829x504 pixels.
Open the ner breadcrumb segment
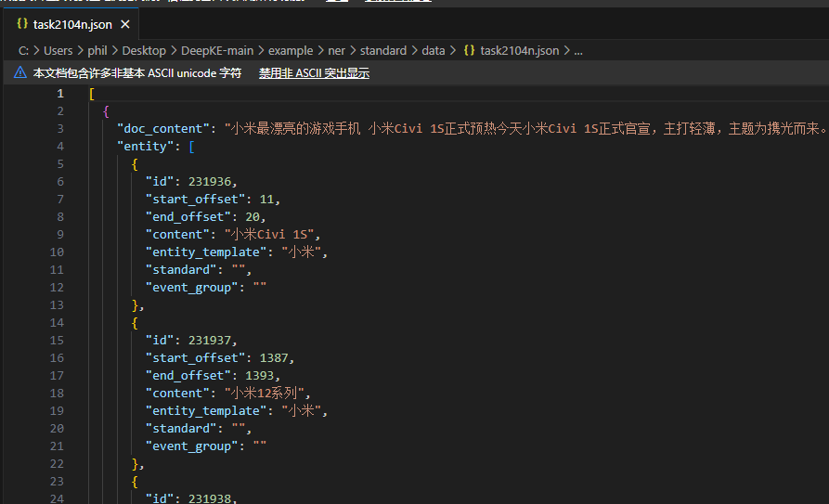pos(336,51)
